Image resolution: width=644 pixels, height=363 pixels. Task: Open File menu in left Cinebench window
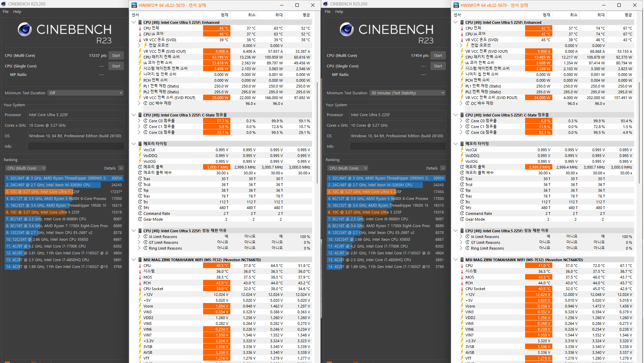(x=5, y=12)
